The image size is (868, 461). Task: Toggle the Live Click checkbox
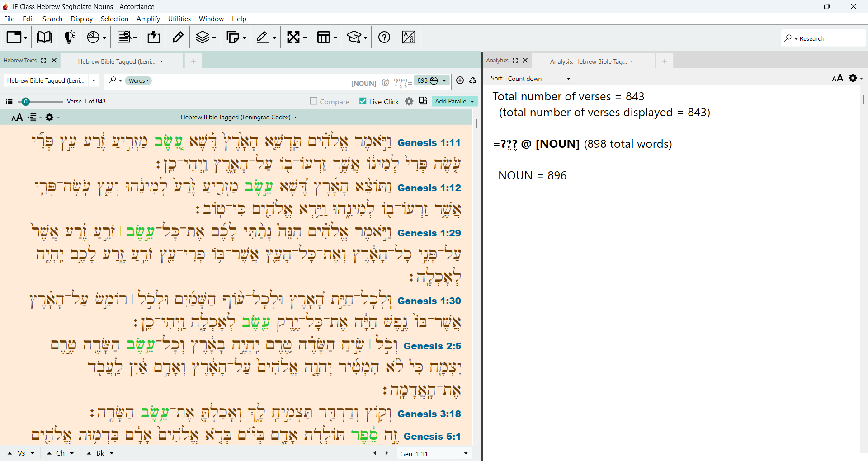tap(363, 101)
